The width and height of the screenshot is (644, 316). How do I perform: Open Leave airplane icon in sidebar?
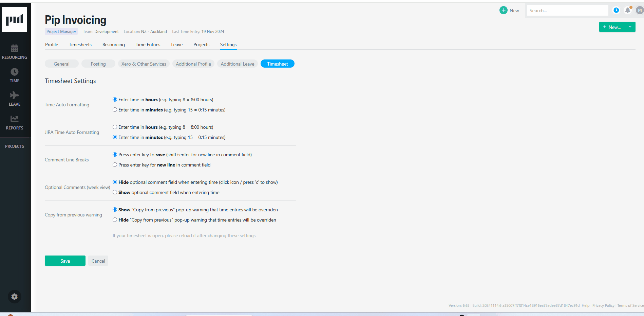click(14, 95)
